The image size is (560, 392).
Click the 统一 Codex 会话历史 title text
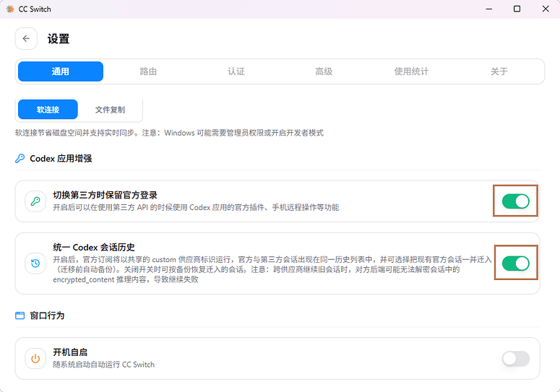pos(94,247)
